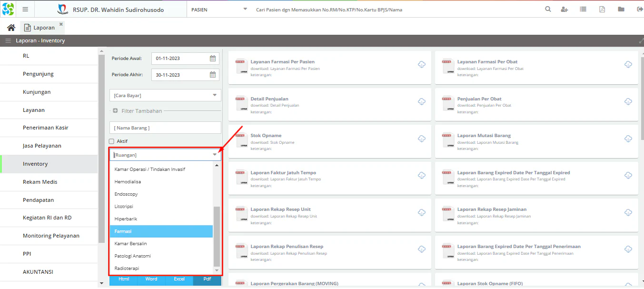This screenshot has width=644, height=289.
Task: Expand the Filter Tambahan section
Action: pyautogui.click(x=115, y=111)
